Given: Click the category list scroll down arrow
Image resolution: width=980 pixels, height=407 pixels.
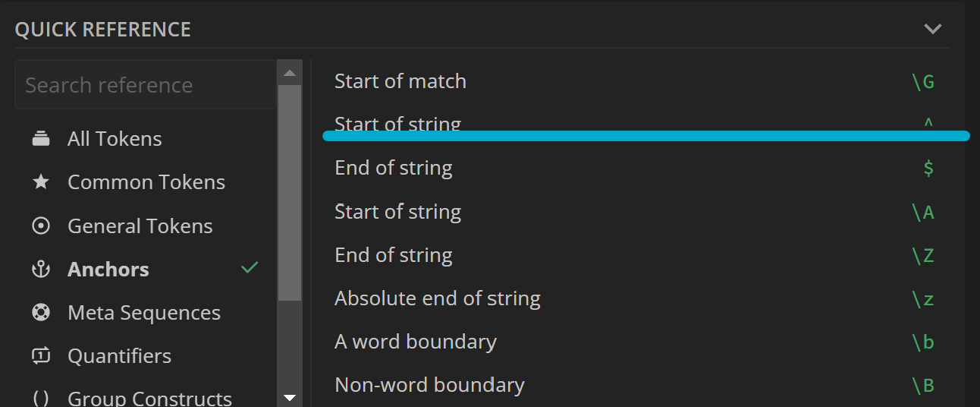Looking at the screenshot, I should pyautogui.click(x=289, y=397).
